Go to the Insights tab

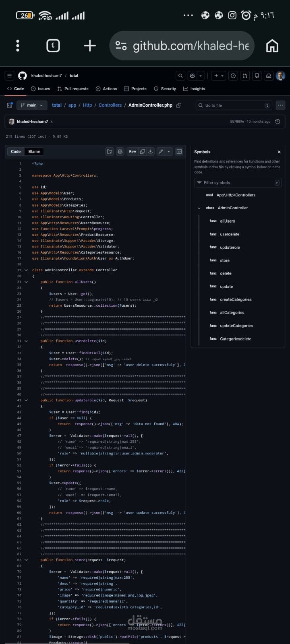click(x=194, y=89)
